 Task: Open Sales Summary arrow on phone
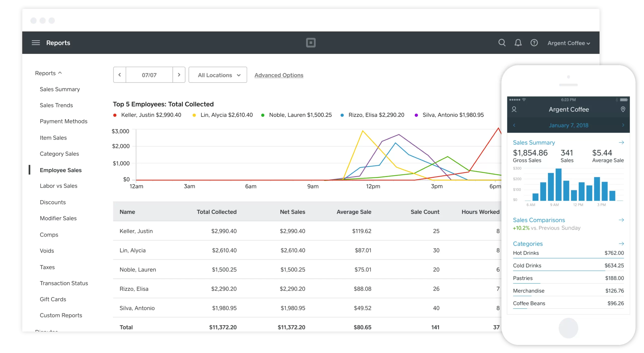coord(621,143)
